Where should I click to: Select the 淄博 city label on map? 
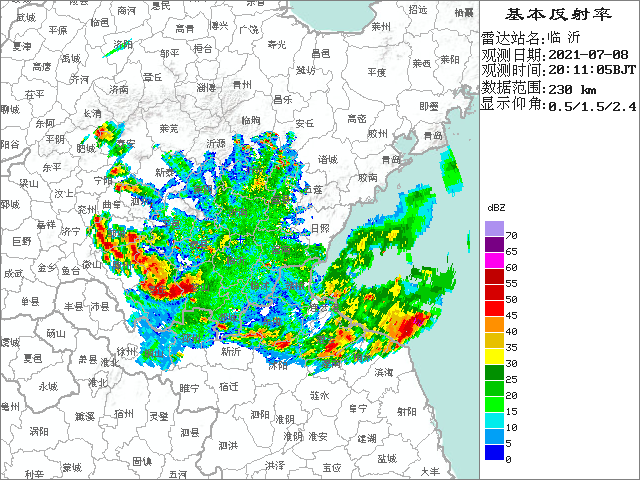tap(205, 87)
